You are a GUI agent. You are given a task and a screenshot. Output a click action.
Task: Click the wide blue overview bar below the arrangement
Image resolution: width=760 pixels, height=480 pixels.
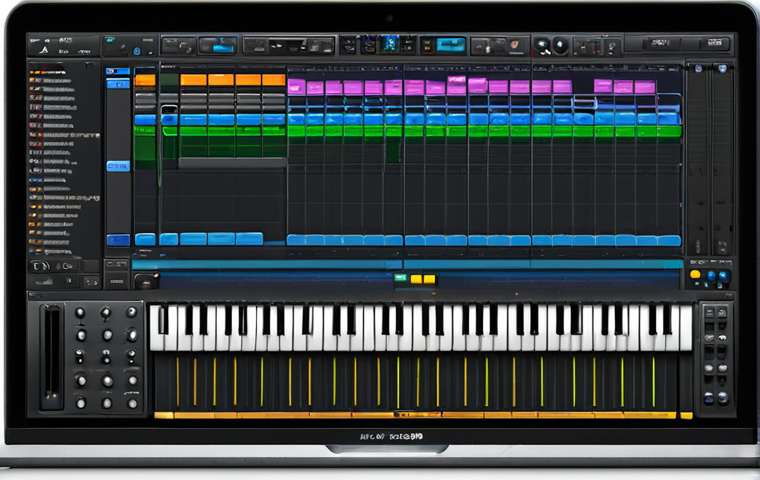[x=407, y=264]
